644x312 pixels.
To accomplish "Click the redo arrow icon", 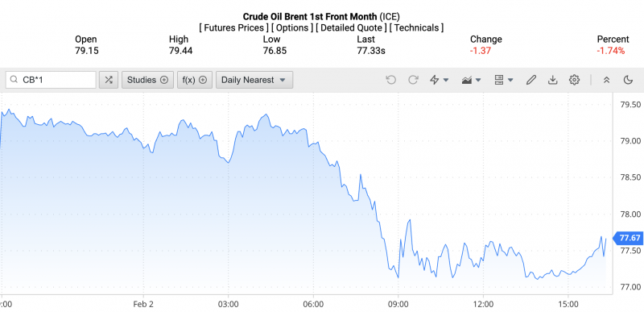I will 413,80.
